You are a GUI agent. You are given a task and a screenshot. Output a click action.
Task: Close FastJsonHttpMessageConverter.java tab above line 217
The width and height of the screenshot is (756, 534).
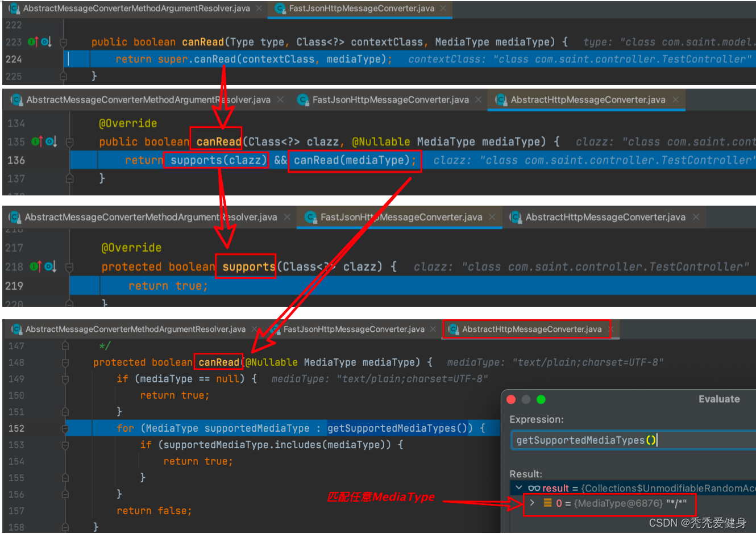(492, 218)
